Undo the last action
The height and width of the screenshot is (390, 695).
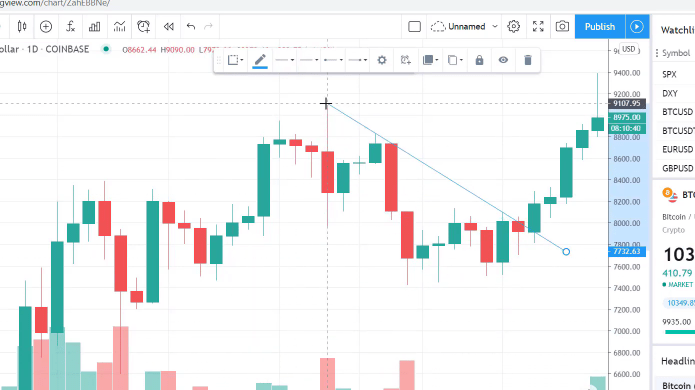(191, 27)
